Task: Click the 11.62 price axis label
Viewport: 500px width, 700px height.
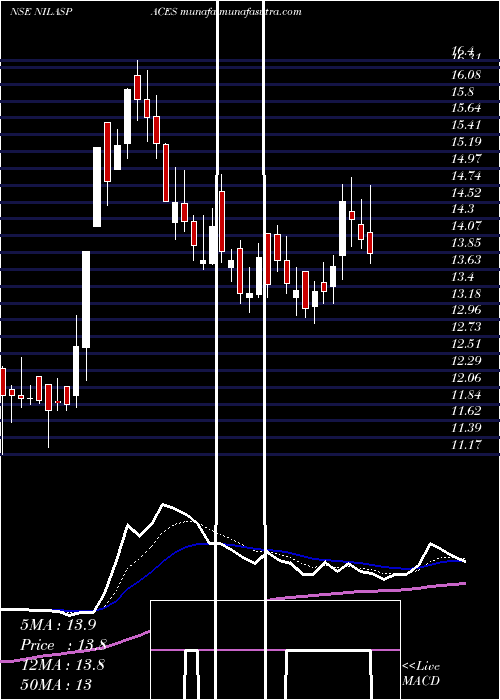Action: [x=466, y=411]
